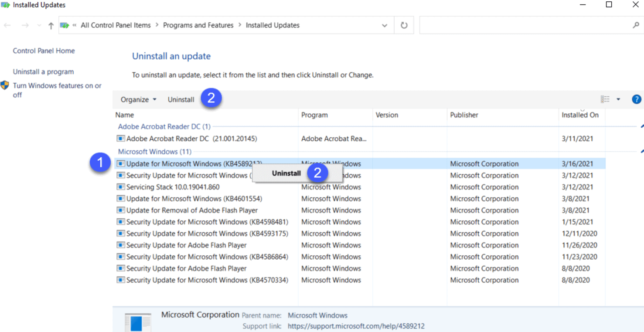Collapse the Adobe Acrobat Reader DC group
Screen dimensions: 644x332
tap(642, 127)
